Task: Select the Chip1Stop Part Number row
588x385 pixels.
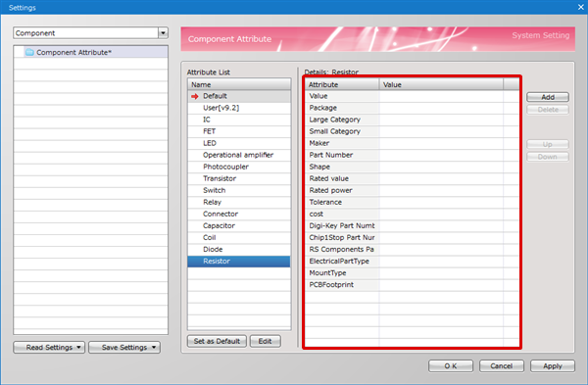Action: tap(412, 238)
